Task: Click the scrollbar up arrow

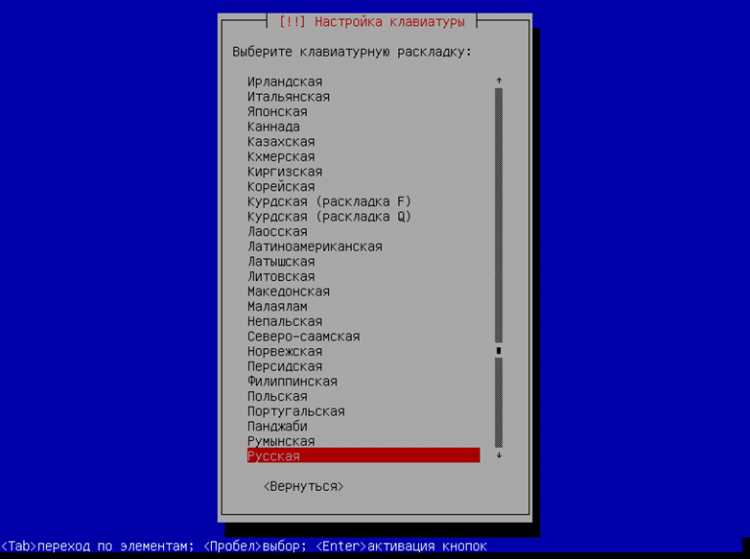Action: coord(499,81)
